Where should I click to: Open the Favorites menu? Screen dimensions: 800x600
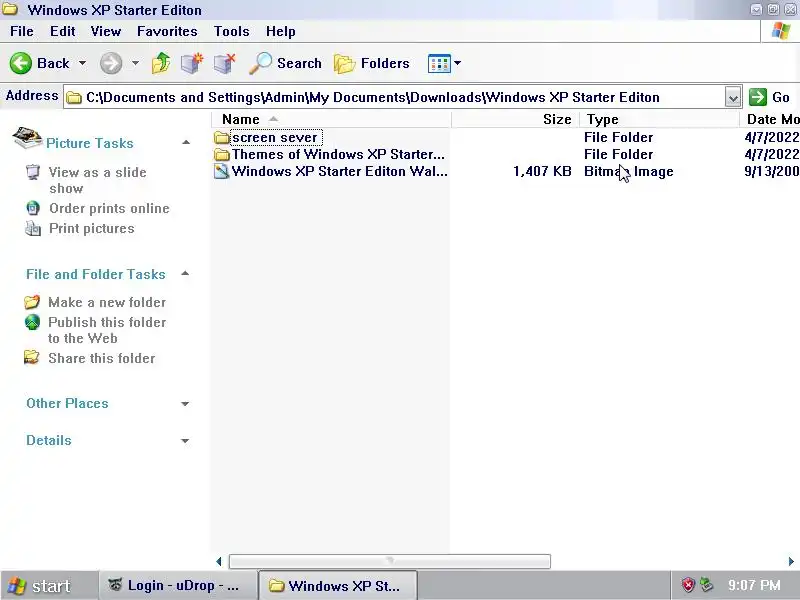tap(167, 31)
